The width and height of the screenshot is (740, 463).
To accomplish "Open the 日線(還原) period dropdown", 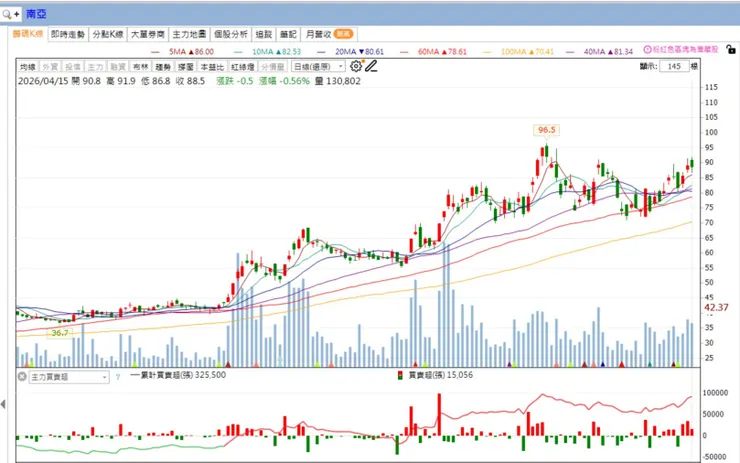I will 318,67.
